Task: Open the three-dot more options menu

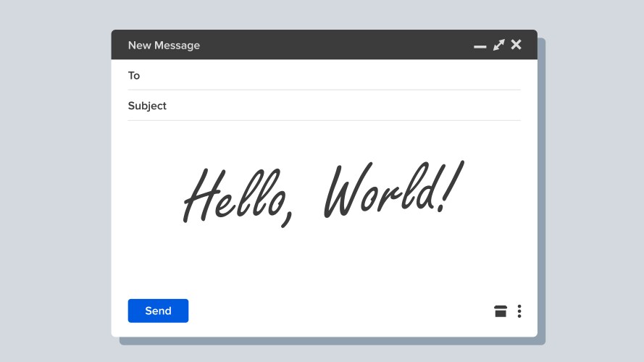Action: [x=519, y=311]
